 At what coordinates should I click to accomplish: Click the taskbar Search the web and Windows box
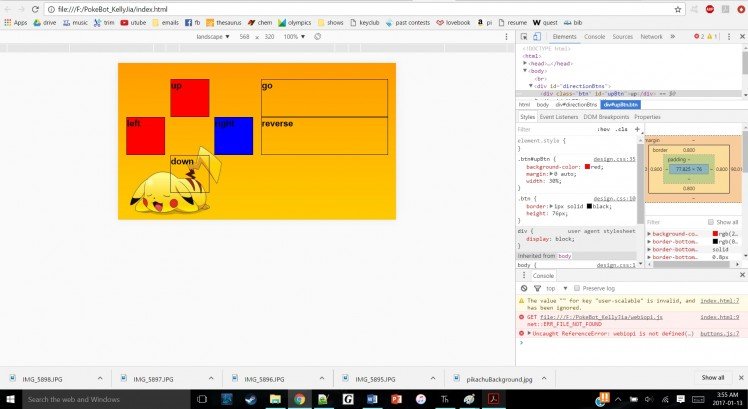pos(104,399)
